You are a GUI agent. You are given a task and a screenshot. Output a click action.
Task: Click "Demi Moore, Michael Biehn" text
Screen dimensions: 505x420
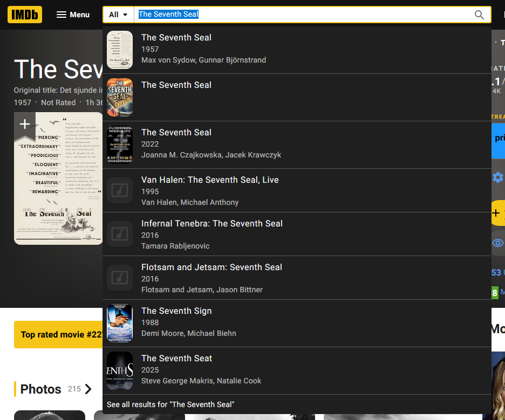point(189,333)
